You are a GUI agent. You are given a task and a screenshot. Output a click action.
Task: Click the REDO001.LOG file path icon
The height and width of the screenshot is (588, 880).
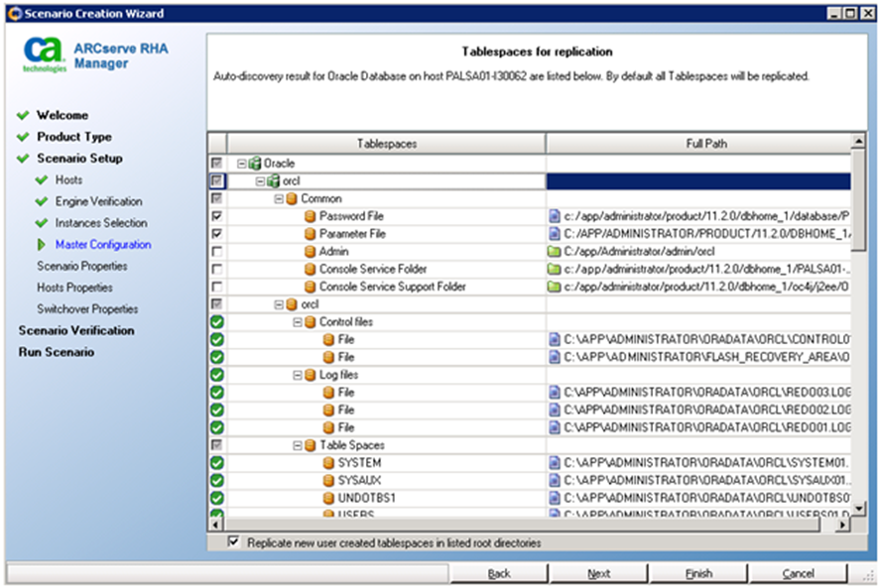coord(555,427)
